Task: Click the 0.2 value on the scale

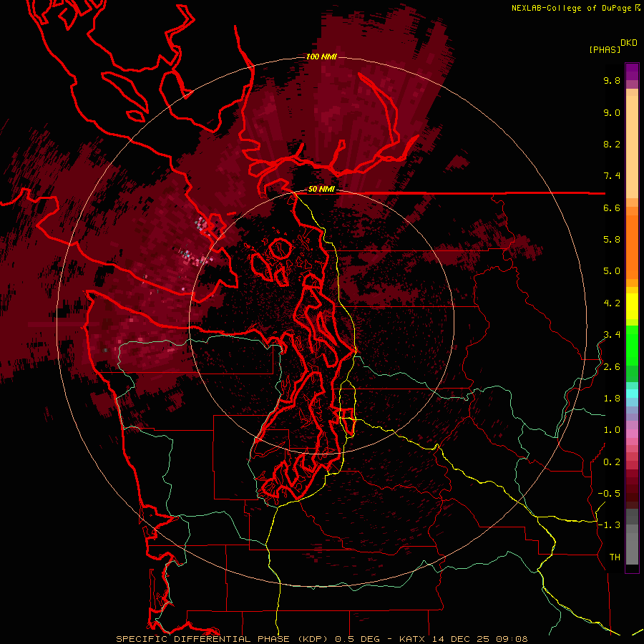Action: click(612, 462)
